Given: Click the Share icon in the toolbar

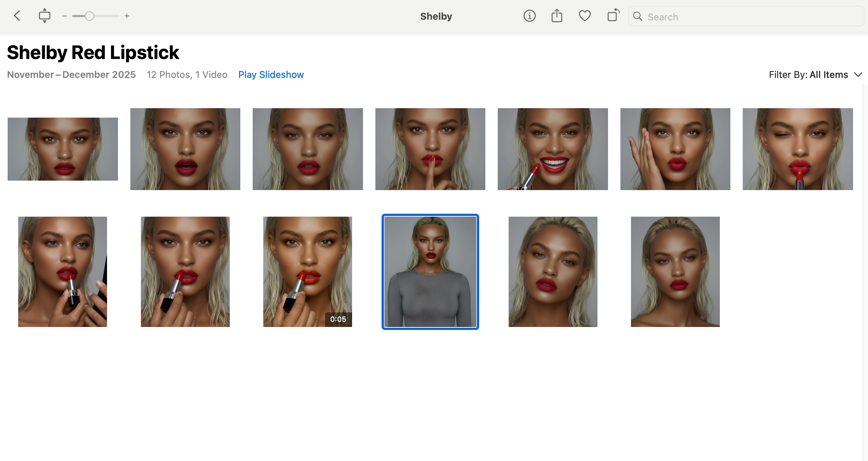Looking at the screenshot, I should coord(556,16).
